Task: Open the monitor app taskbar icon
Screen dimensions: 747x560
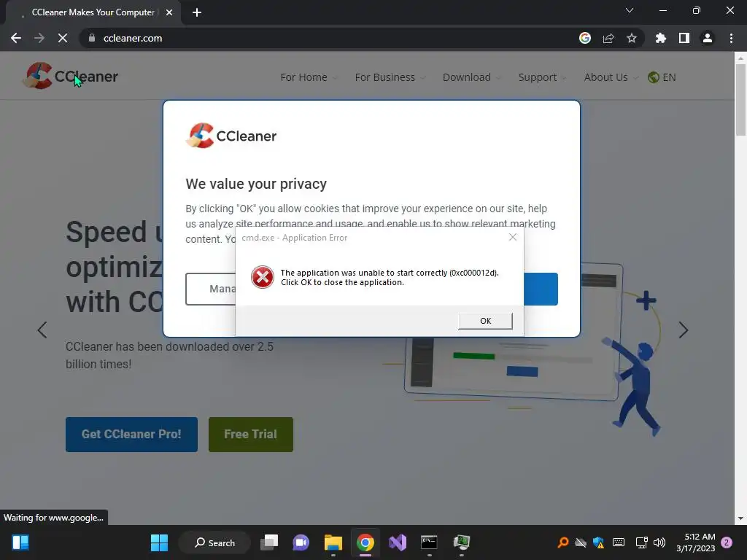Action: pos(461,542)
